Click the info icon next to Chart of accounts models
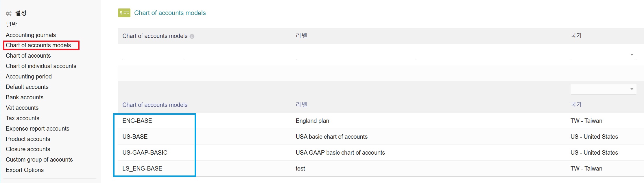Viewport: 644px width, 183px height. tap(192, 36)
